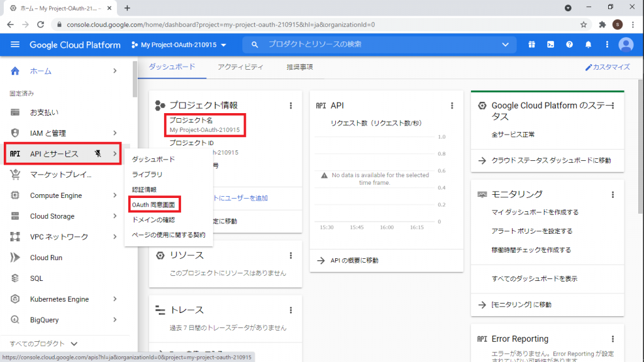Open the help question-mark icon
This screenshot has height=362, width=644.
point(570,45)
